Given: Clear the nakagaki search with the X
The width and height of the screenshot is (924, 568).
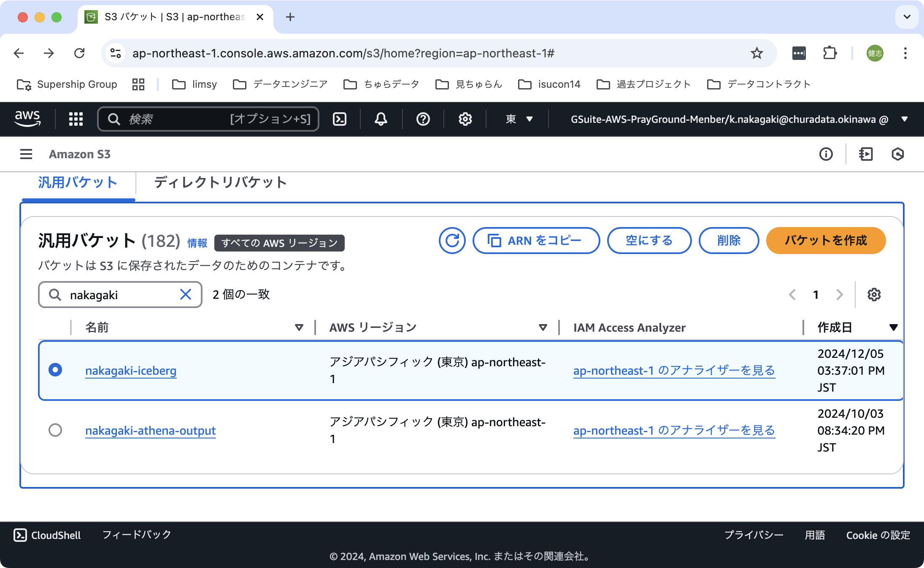Looking at the screenshot, I should point(185,295).
